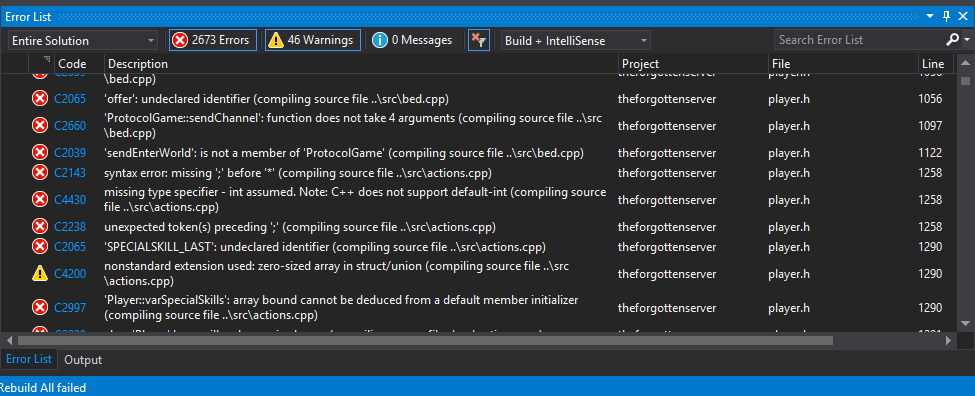Open the C2065 SPECIALSKILL_LAST error code link
975x396 pixels.
70,247
